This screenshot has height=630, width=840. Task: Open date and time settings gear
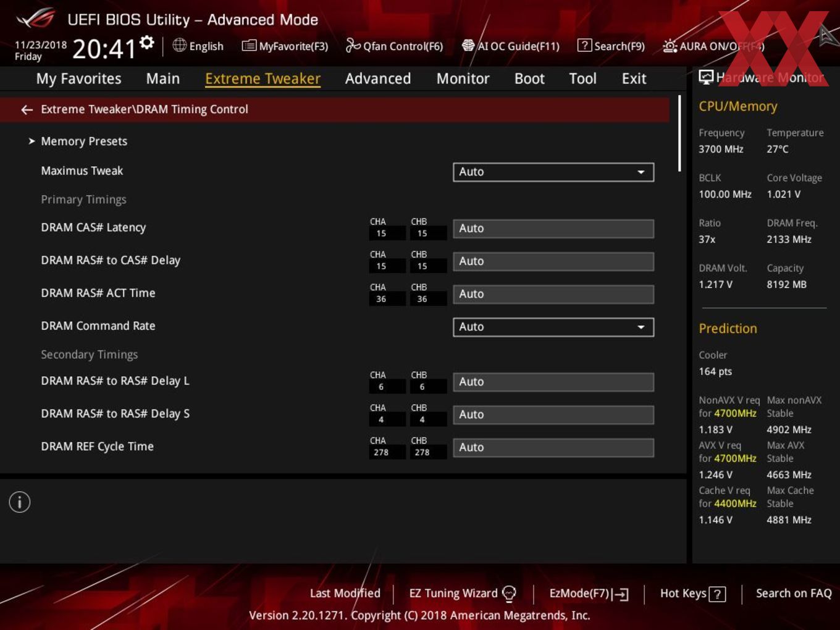coord(147,43)
